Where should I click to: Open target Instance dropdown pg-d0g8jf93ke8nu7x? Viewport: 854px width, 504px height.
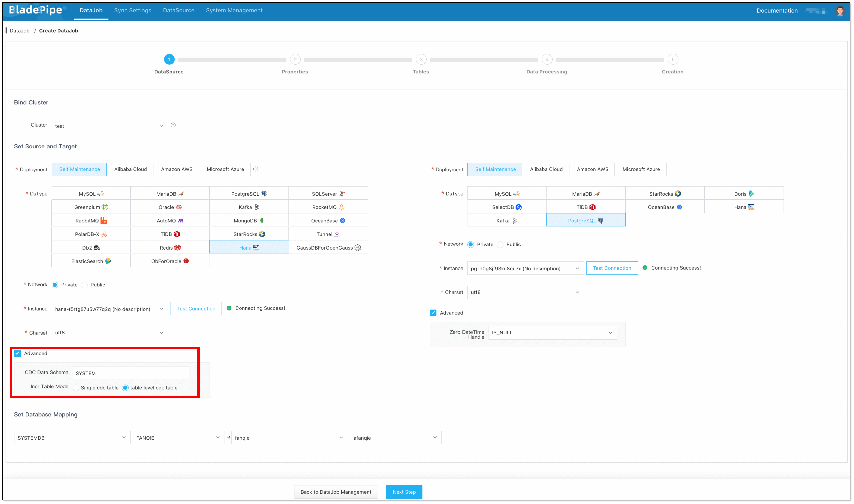pos(525,268)
